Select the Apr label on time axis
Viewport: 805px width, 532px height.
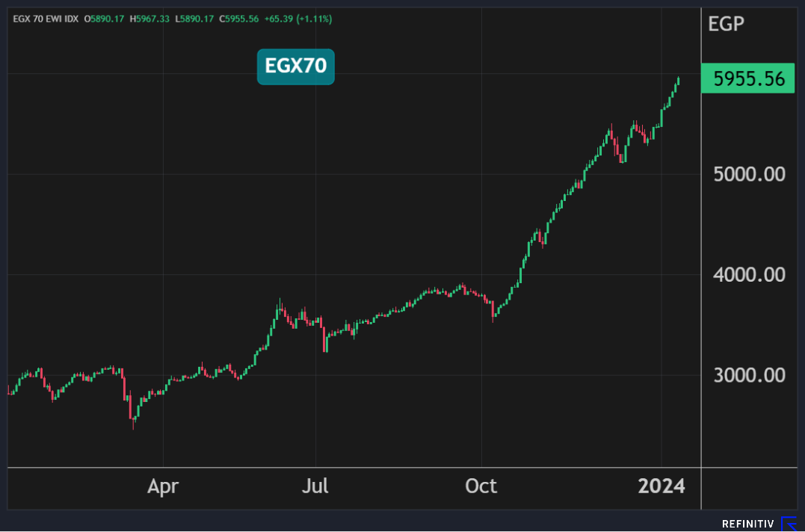point(163,486)
